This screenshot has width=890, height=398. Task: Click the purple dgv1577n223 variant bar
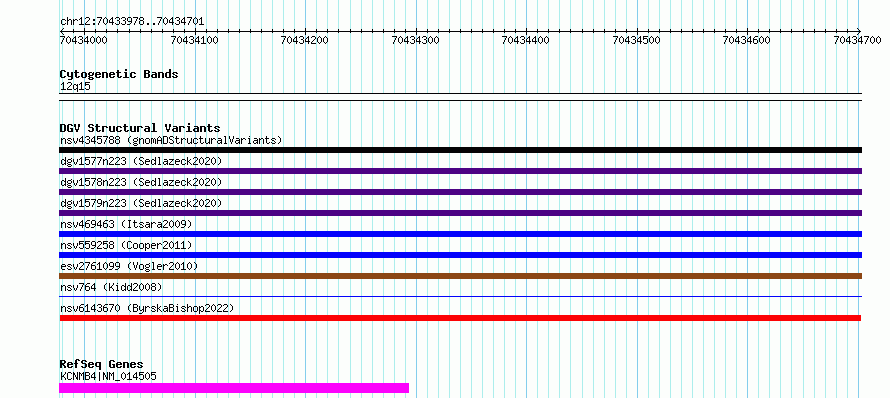coord(460,171)
